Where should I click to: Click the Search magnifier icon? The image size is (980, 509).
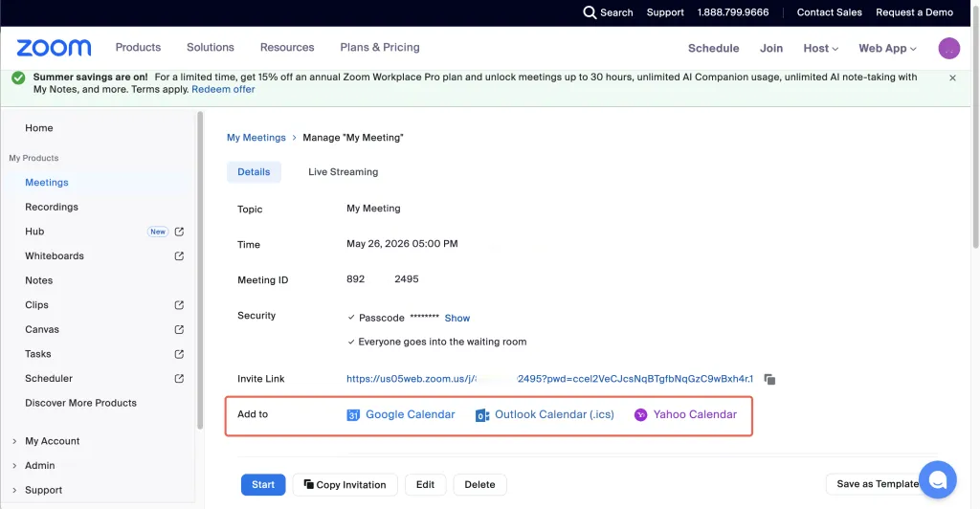[590, 12]
